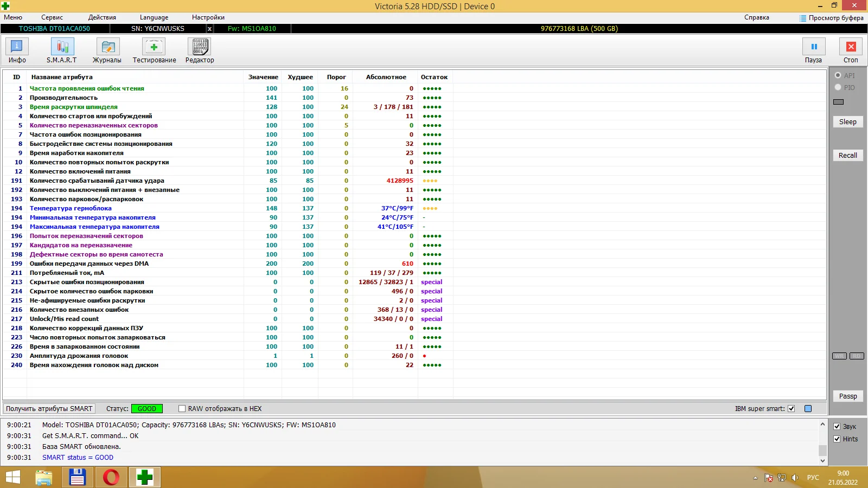This screenshot has height=488, width=868.
Task: Click the Sleep button
Action: pos(847,122)
